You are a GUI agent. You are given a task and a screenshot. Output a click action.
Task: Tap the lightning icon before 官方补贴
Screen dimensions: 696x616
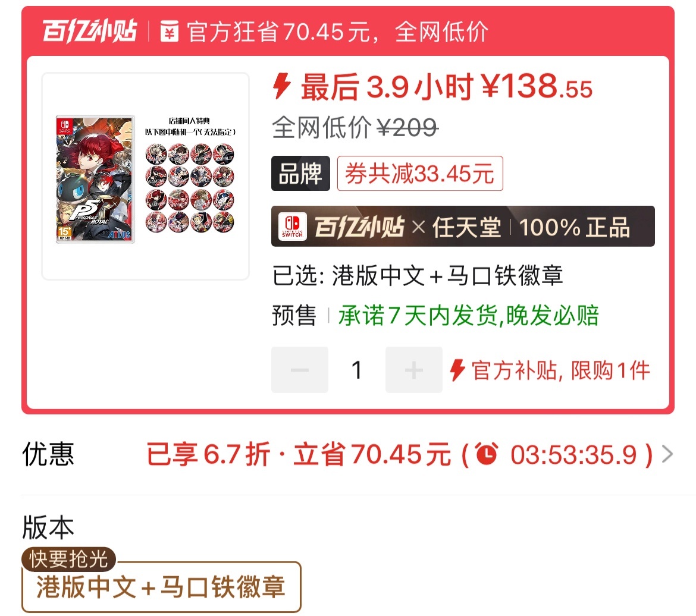pyautogui.click(x=457, y=370)
